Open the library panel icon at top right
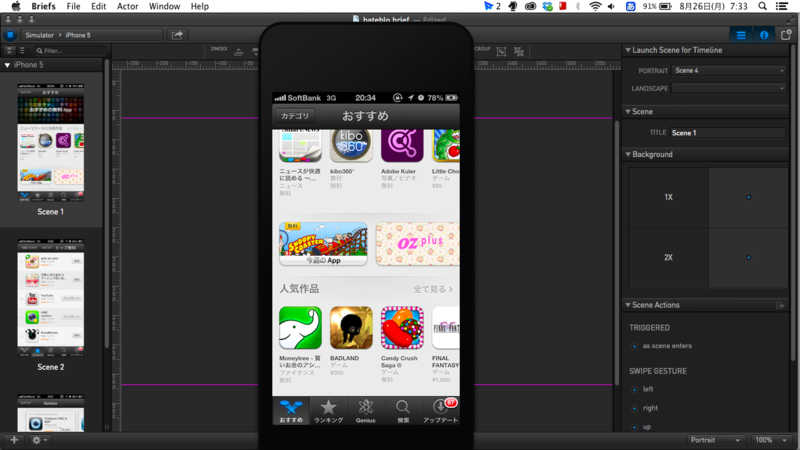Image resolution: width=800 pixels, height=450 pixels. click(x=786, y=35)
